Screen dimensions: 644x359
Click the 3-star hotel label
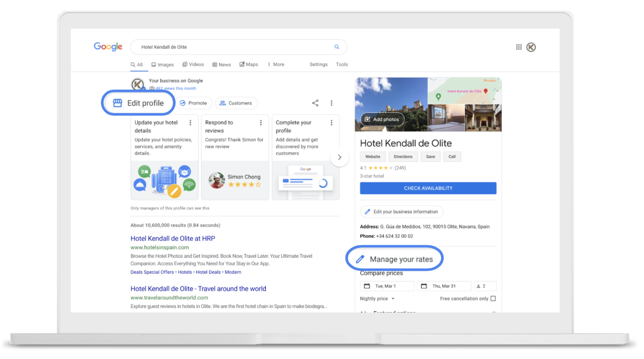tap(372, 176)
